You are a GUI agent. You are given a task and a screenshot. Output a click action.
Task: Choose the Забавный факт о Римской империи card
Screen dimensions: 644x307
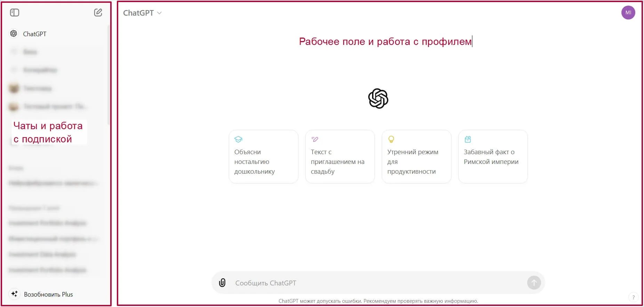click(493, 157)
